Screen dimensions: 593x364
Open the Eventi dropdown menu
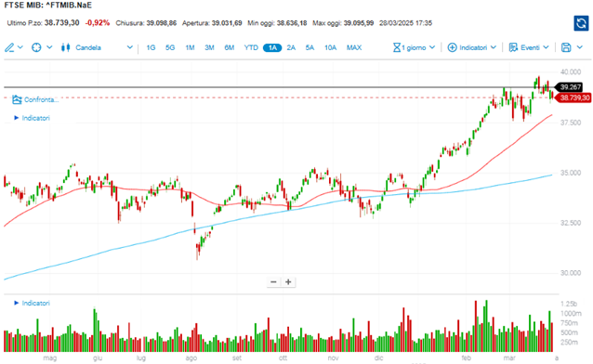[534, 47]
